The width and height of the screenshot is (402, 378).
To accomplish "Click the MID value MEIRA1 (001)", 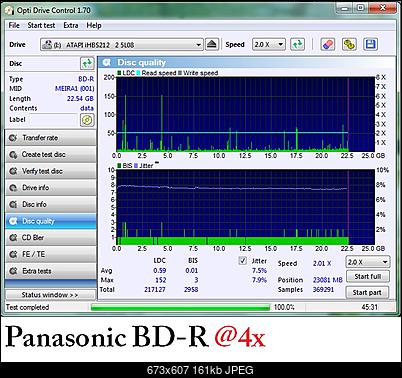I will point(74,89).
